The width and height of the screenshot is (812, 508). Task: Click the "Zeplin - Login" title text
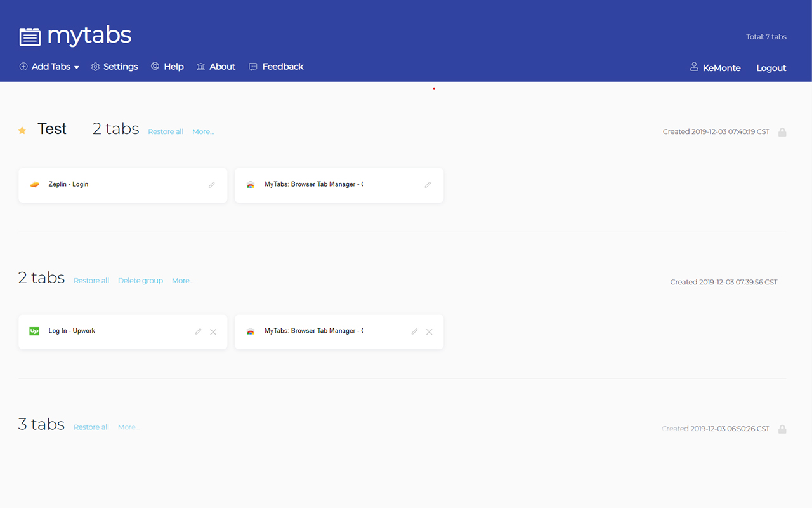pyautogui.click(x=69, y=184)
